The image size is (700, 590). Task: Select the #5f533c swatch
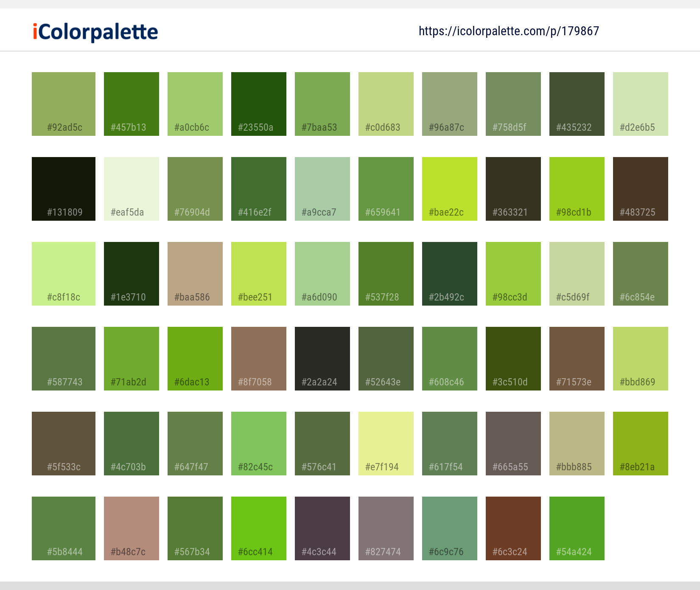(64, 444)
